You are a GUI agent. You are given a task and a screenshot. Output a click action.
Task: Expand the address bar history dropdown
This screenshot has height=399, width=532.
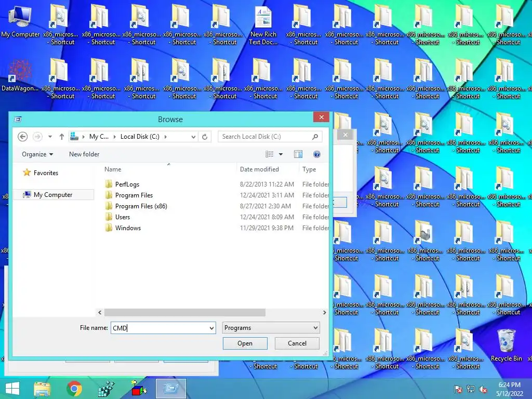click(193, 137)
